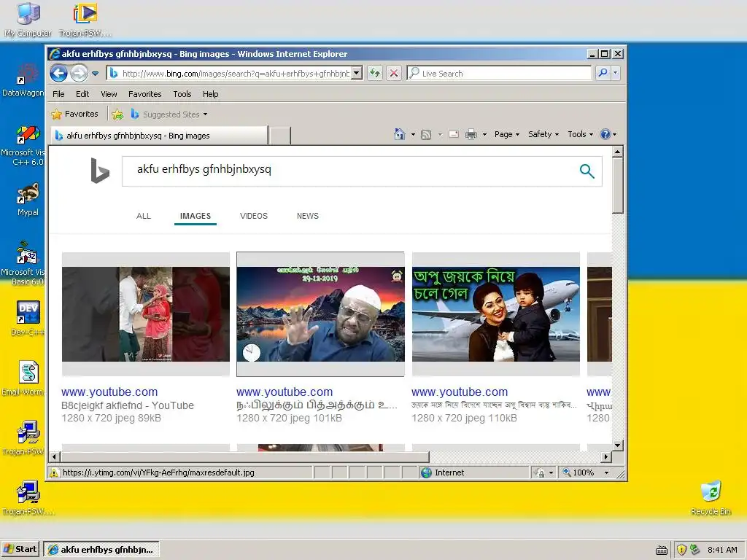Open the File menu
This screenshot has height=560, width=747.
tap(58, 94)
